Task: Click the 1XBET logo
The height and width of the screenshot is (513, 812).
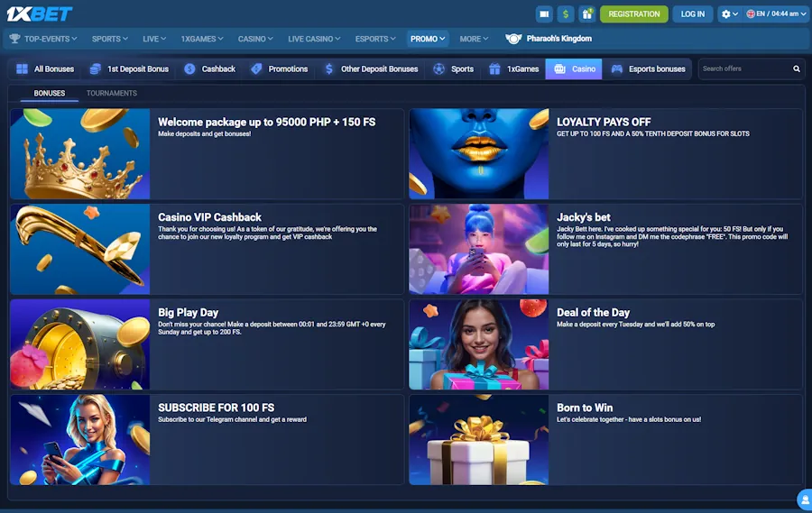Action: pyautogui.click(x=40, y=14)
